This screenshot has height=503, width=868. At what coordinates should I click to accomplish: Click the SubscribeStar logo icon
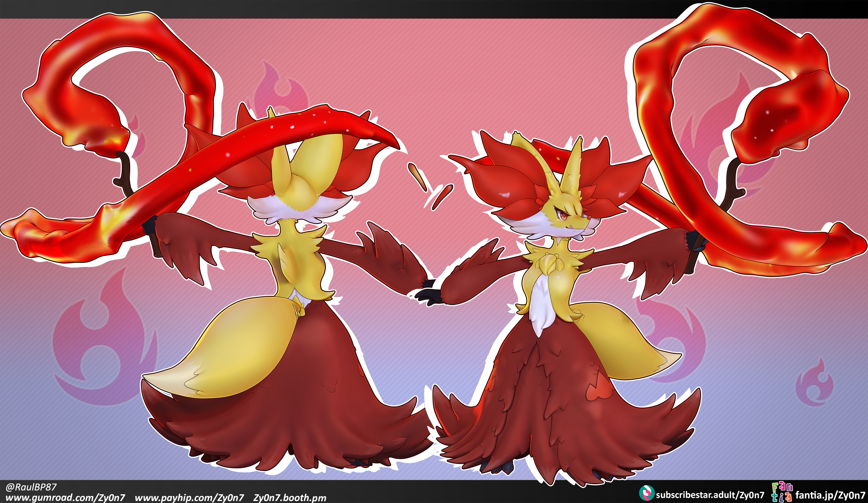647,493
